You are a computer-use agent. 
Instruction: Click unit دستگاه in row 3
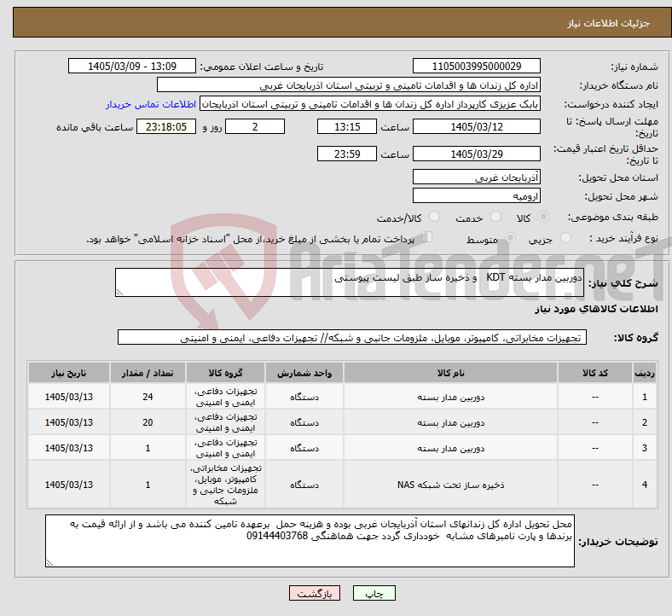point(304,448)
